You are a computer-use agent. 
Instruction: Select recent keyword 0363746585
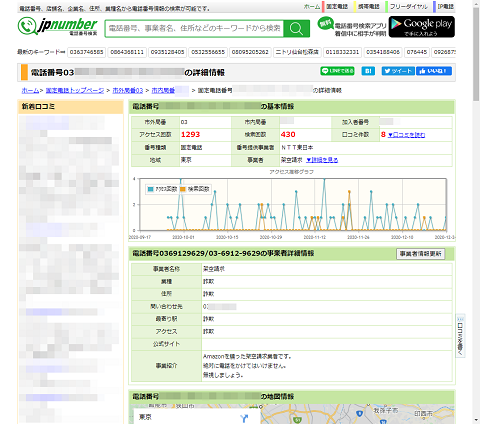pyautogui.click(x=86, y=52)
